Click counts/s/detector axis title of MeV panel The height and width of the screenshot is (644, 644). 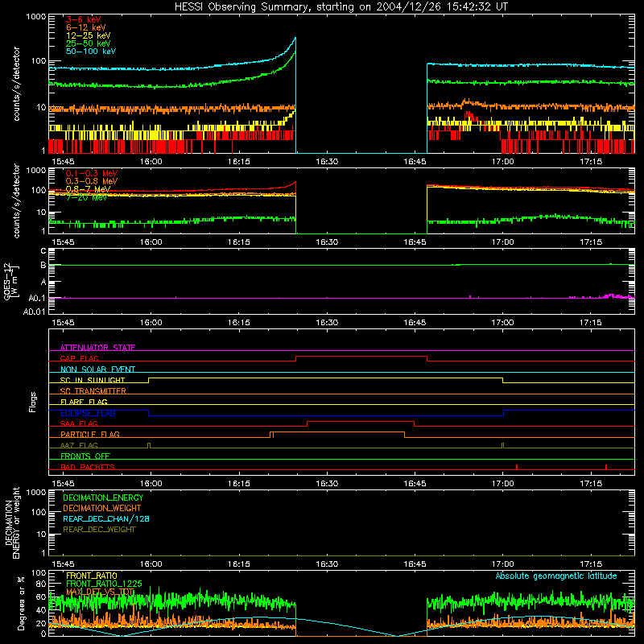tap(16, 200)
